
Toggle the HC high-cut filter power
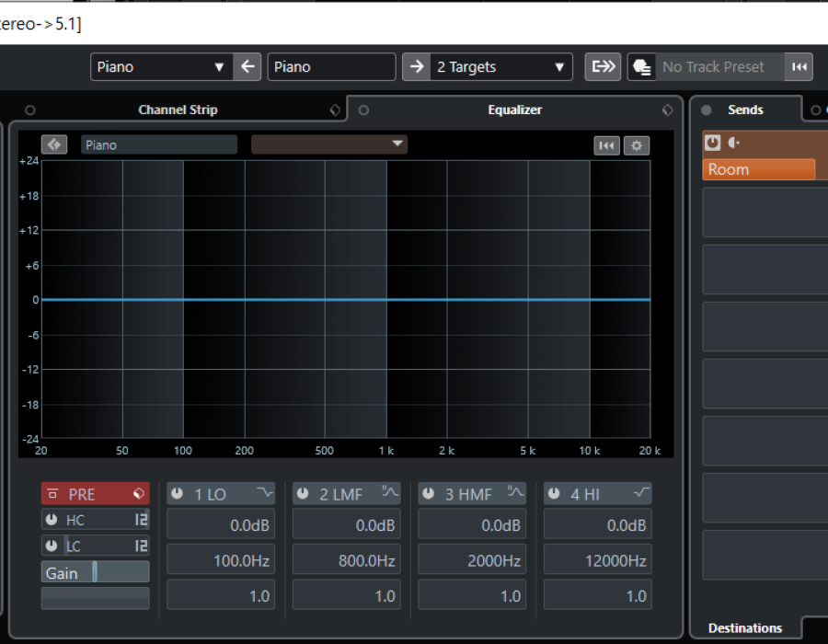pyautogui.click(x=52, y=520)
